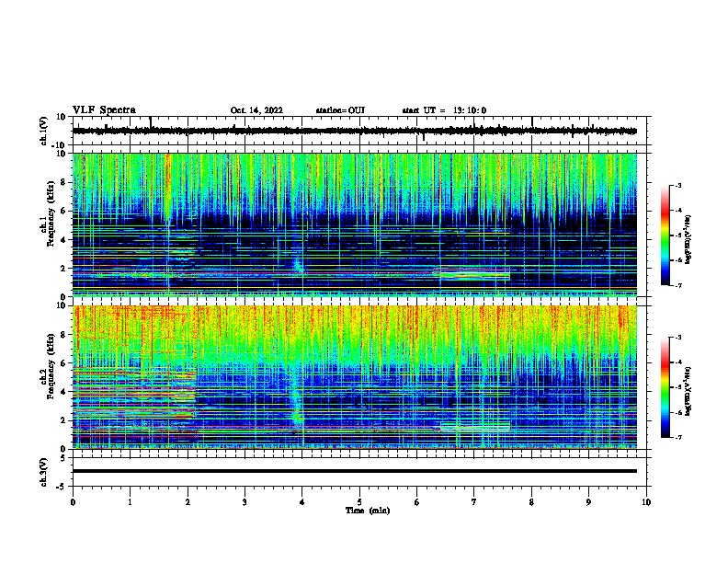Screen dimensions: 728x563
Task: Click the 2 kHz burst near minute 4 in ch.1 spectrogram
Action: (x=299, y=265)
